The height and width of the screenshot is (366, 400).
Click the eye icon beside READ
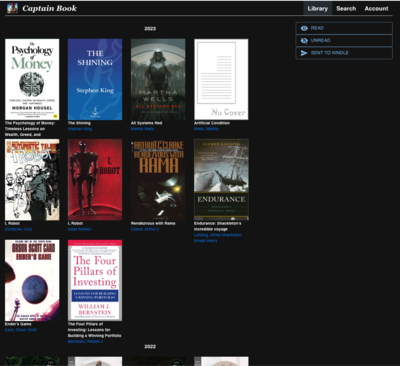click(x=304, y=28)
